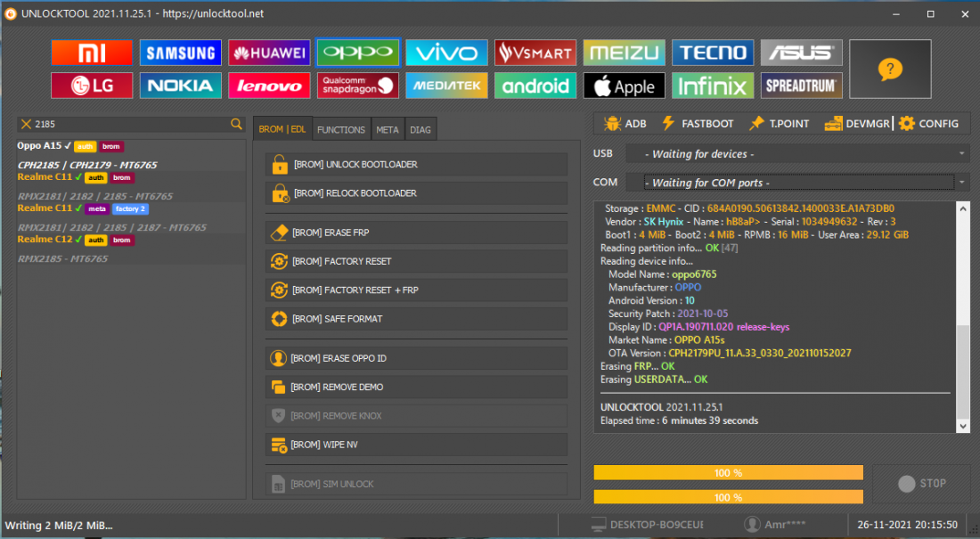Pick the Vivo brand tile
Screen dimensions: 980x539
[x=447, y=53]
